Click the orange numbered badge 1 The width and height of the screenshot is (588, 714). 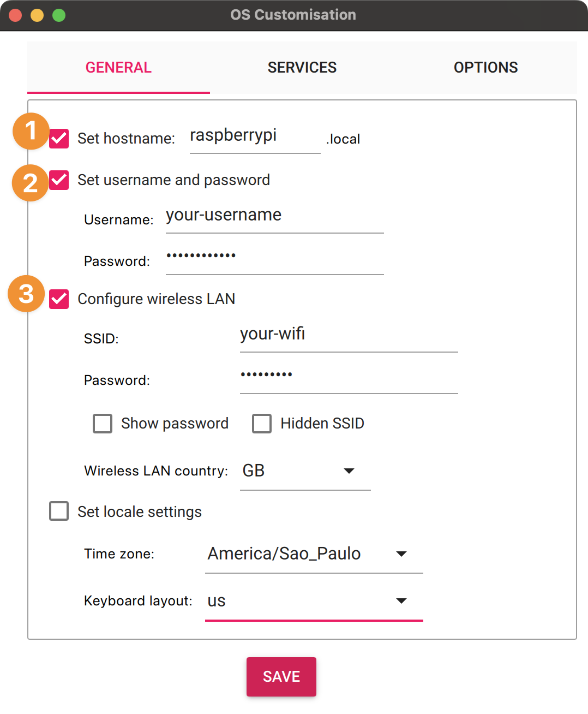point(30,131)
